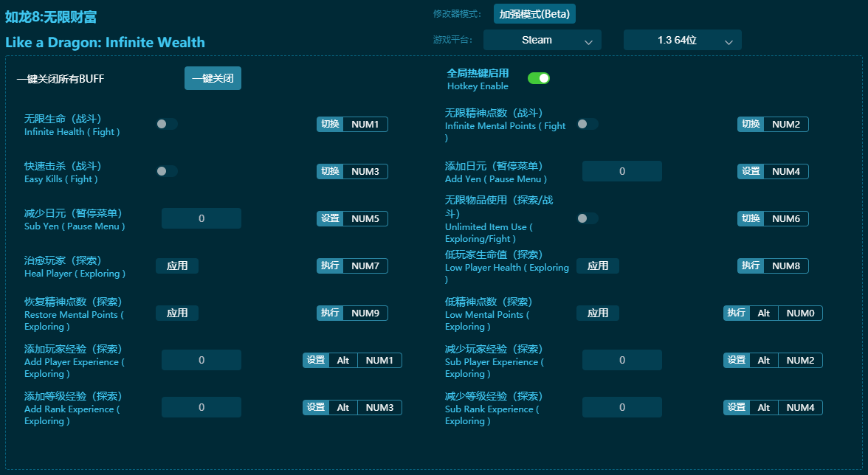Click the Add Yen amount input field
This screenshot has width=868, height=475.
click(621, 171)
